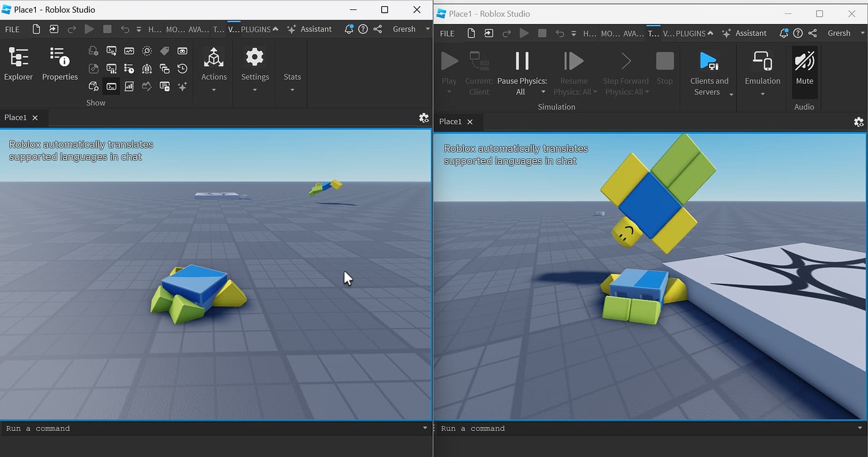Click the notifications bell icon
This screenshot has width=868, height=457.
point(784,33)
